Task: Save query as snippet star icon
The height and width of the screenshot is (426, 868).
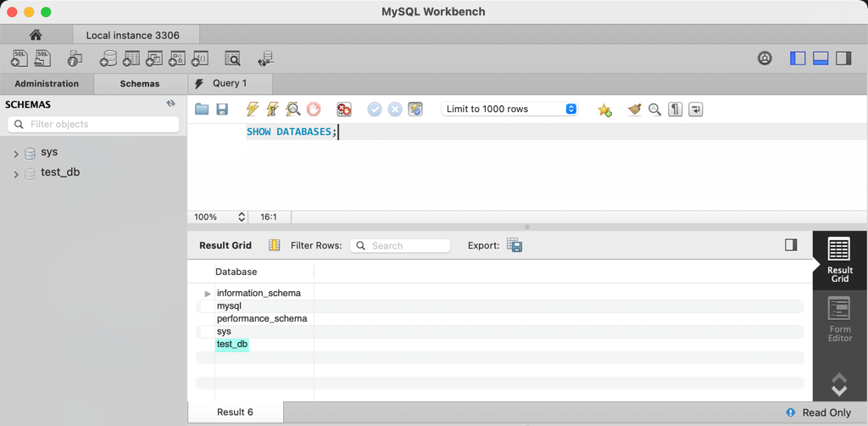Action: point(604,109)
